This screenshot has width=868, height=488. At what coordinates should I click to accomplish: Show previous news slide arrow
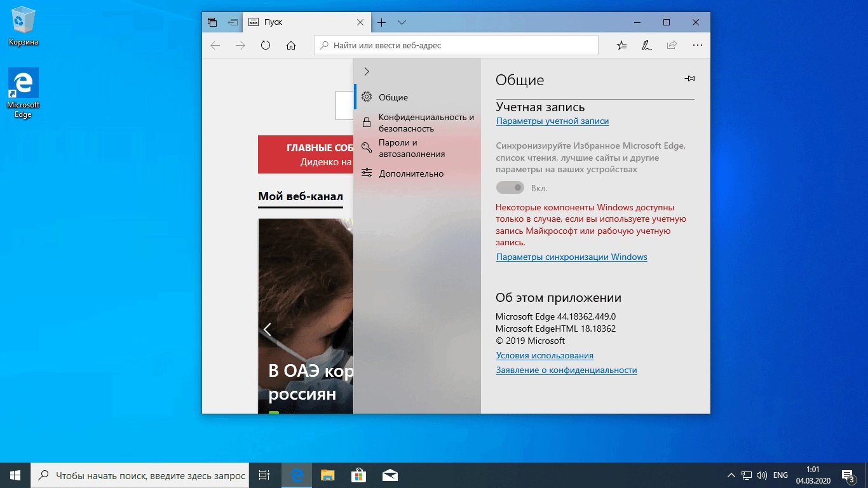(x=268, y=329)
